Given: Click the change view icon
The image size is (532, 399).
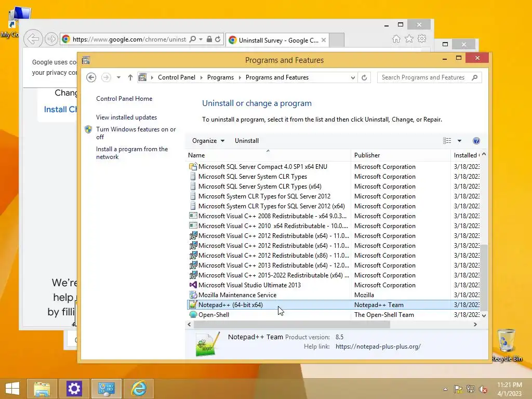Looking at the screenshot, I should pyautogui.click(x=447, y=141).
